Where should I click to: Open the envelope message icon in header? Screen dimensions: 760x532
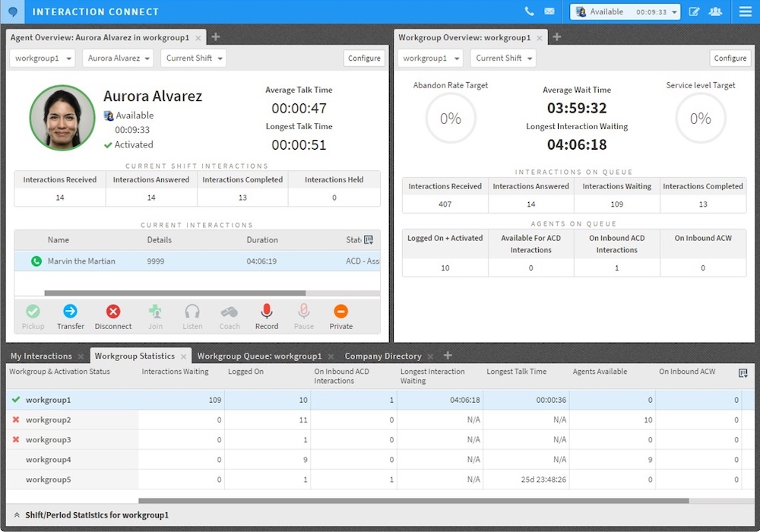549,11
